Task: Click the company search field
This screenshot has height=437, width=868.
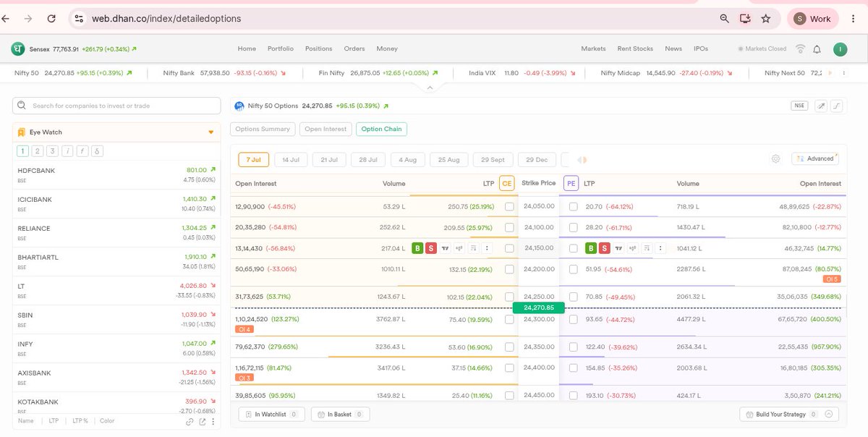Action: coord(116,106)
